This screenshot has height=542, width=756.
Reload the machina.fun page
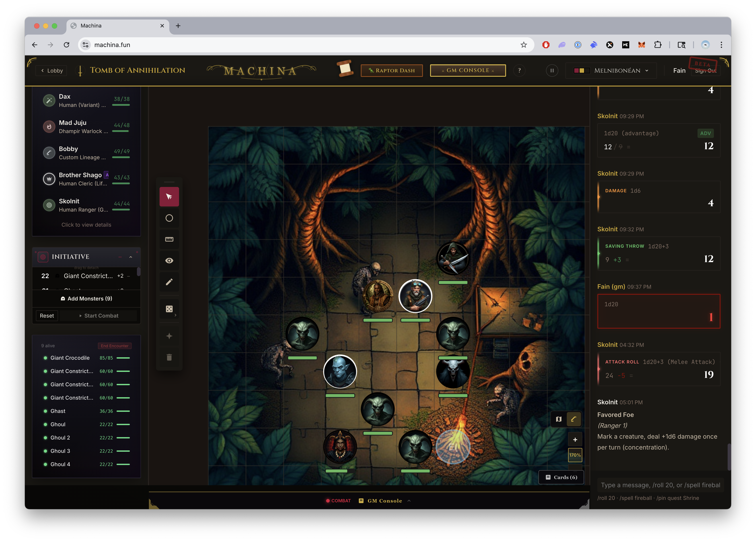click(67, 45)
